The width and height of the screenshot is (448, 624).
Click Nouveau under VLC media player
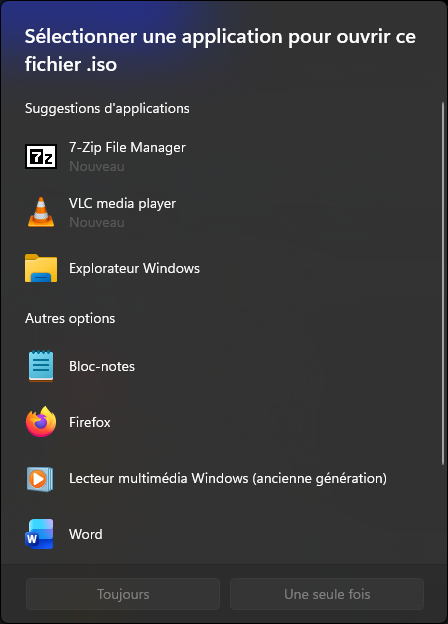(x=97, y=222)
